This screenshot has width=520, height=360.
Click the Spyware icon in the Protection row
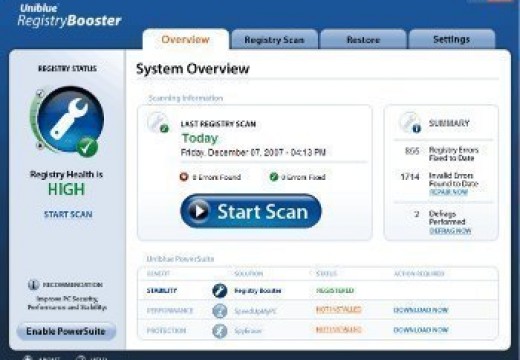[x=220, y=331]
